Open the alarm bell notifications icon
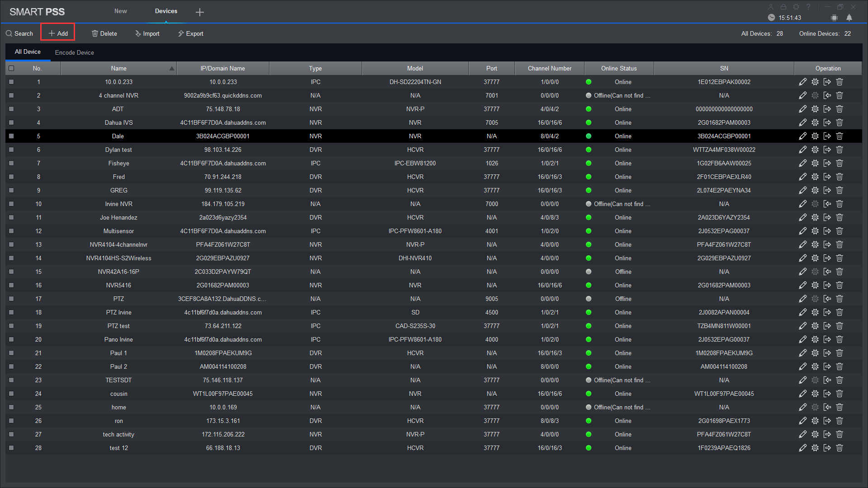The height and width of the screenshot is (488, 868). pyautogui.click(x=849, y=18)
